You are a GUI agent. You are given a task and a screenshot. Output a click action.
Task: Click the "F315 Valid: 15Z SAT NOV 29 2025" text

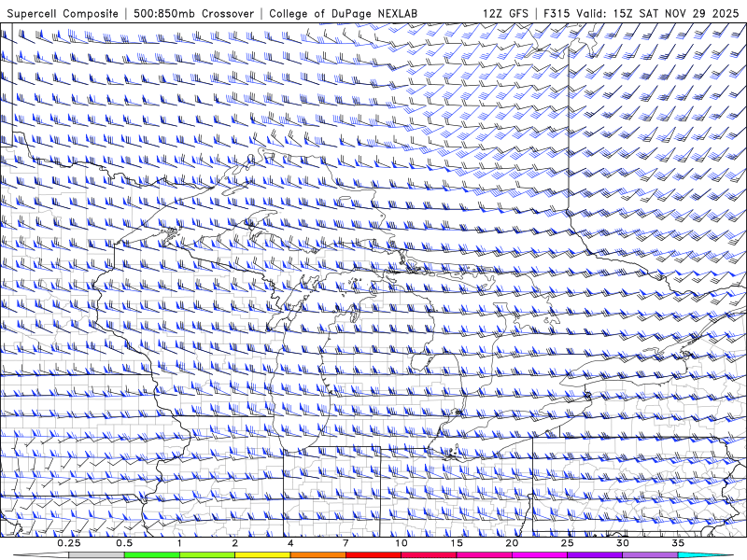[x=641, y=14]
